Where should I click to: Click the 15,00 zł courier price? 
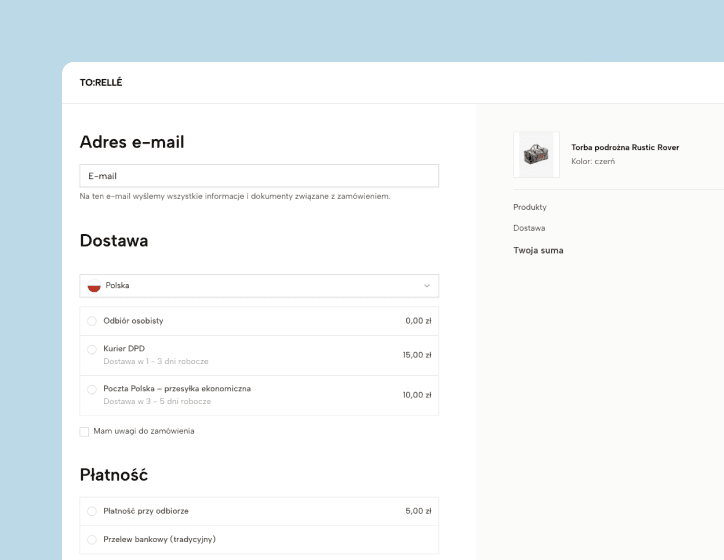tap(416, 355)
